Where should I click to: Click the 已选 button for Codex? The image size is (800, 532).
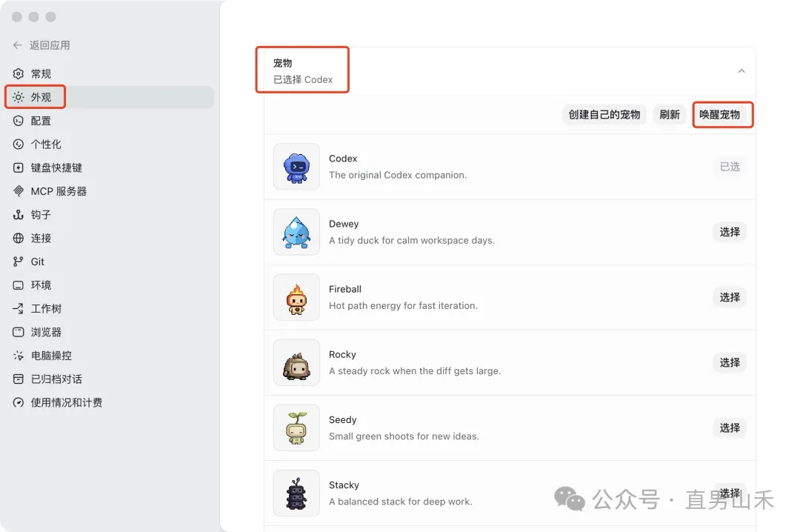coord(730,167)
